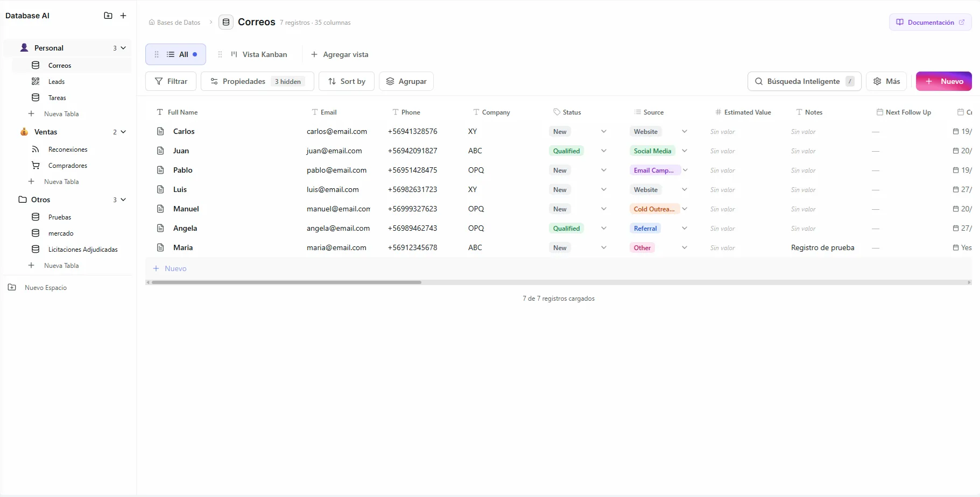Click the Sort by button
Viewport: 980px width, 497px height.
tap(347, 81)
